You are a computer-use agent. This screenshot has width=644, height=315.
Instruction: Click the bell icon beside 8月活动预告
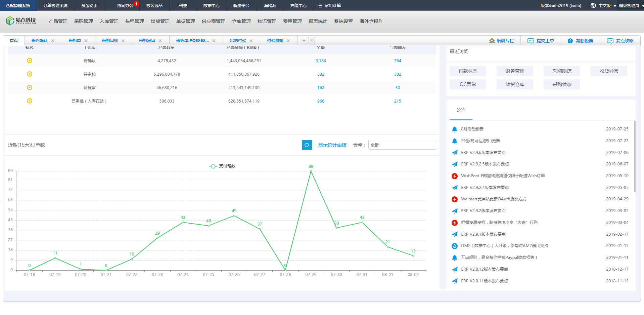click(455, 129)
